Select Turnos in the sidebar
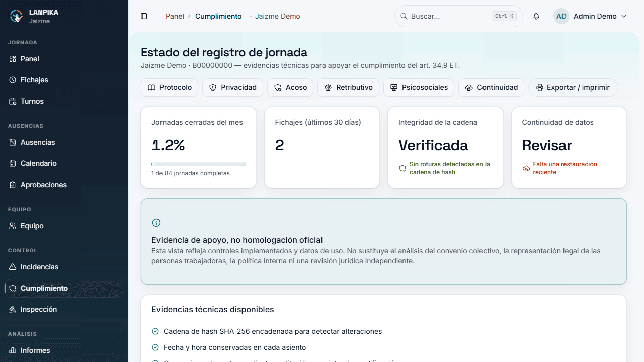This screenshot has height=362, width=644. (x=64, y=101)
